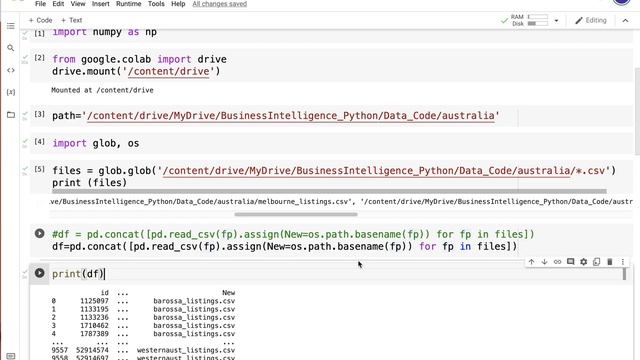Switch mode with the Editing button
The height and width of the screenshot is (360, 640).
tap(591, 20)
